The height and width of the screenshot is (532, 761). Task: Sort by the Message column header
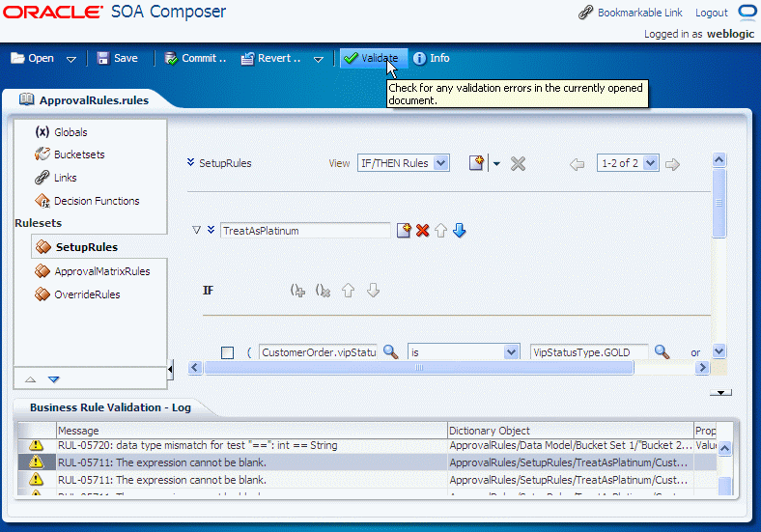click(251, 431)
